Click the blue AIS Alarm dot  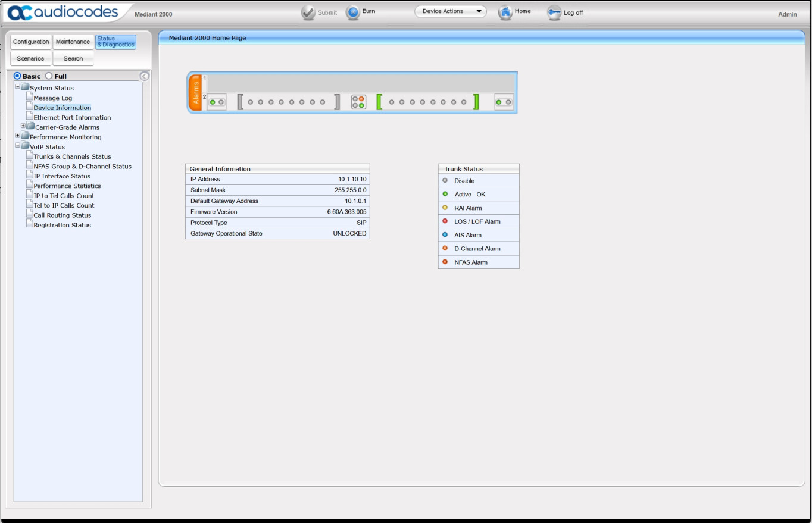tap(445, 234)
